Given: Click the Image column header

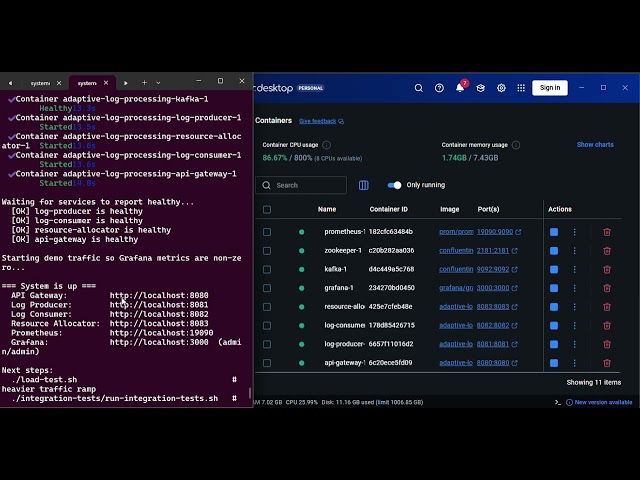Looking at the screenshot, I should pos(449,209).
